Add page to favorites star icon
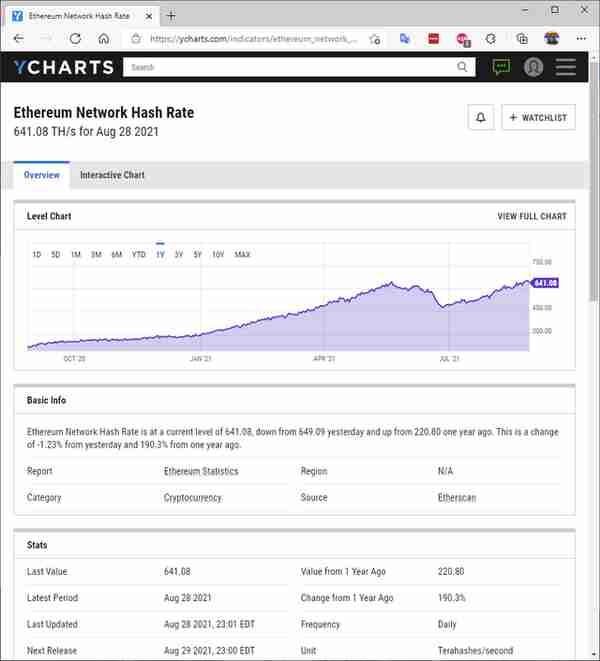Viewport: 600px width, 661px height. [x=375, y=39]
